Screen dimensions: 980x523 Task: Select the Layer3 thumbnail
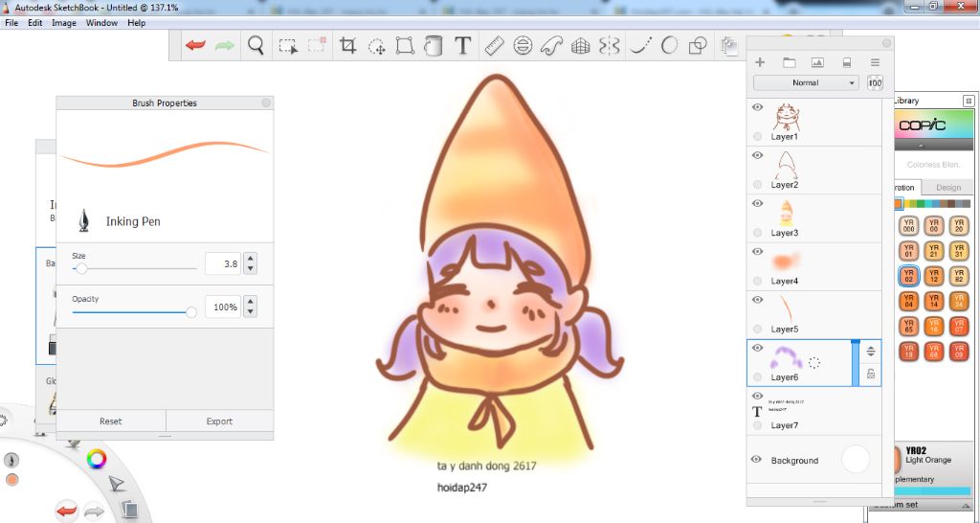coord(785,213)
